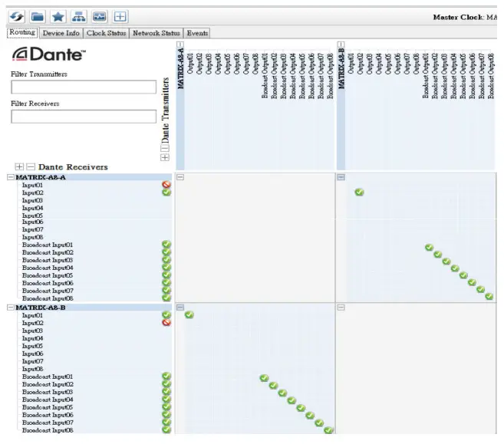The width and height of the screenshot is (504, 444).
Task: Toggle A8-B Broadcast Input01 to A8-A Broadcast Output01
Action: point(264,378)
